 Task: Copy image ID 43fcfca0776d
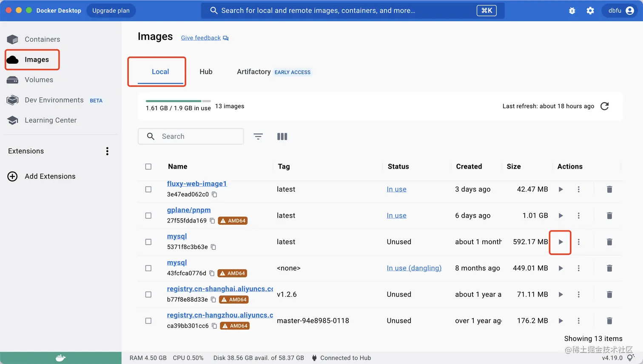212,274
